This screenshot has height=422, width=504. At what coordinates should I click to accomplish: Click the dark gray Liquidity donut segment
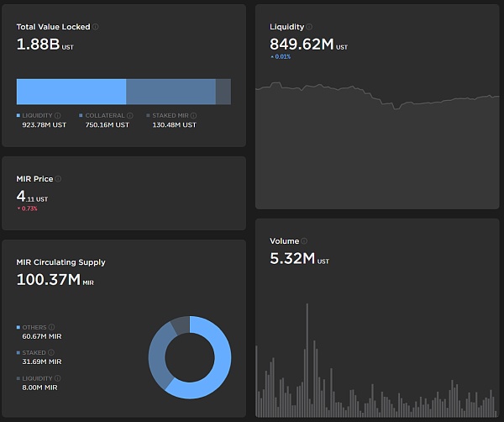[x=182, y=325]
